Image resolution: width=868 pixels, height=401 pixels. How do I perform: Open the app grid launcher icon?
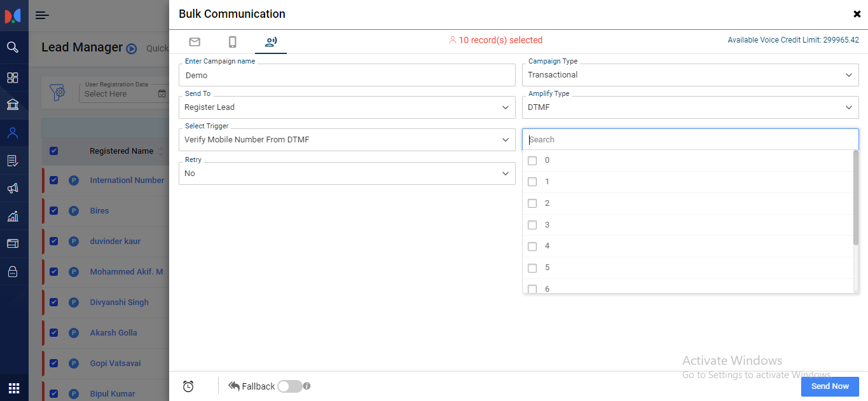click(x=13, y=388)
